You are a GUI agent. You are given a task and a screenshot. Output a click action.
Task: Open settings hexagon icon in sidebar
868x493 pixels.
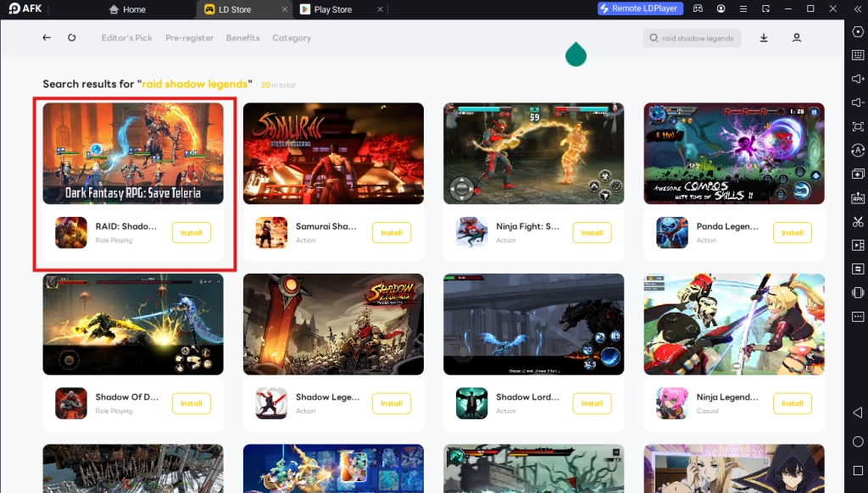858,31
